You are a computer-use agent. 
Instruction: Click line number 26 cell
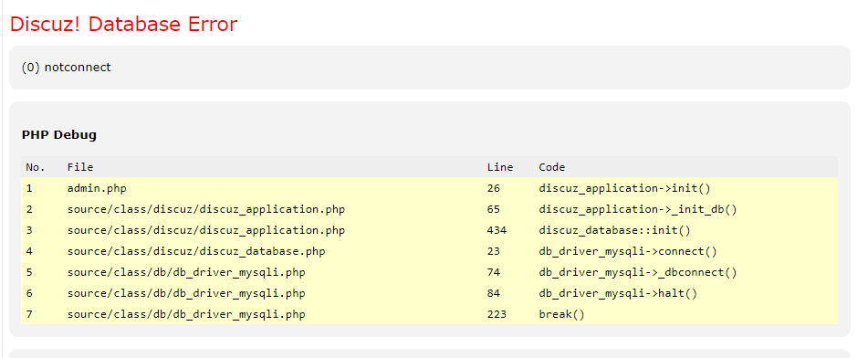coord(493,188)
